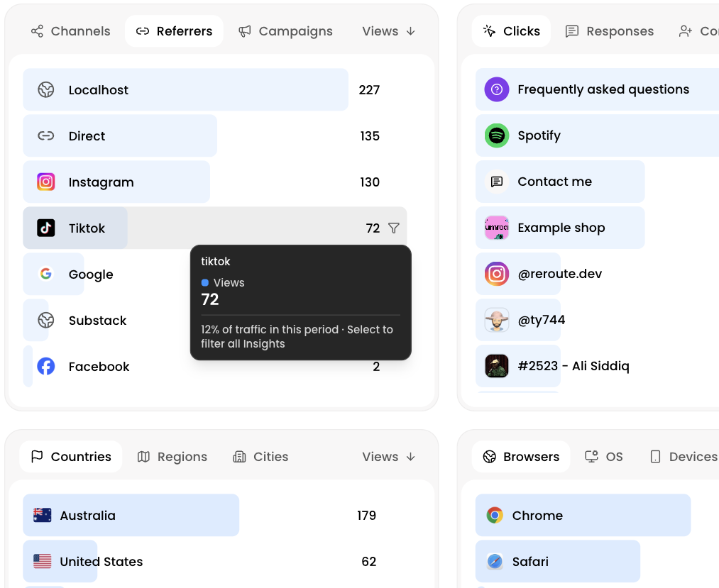Select the Substack referrer row
This screenshot has width=719, height=588.
coord(106,321)
